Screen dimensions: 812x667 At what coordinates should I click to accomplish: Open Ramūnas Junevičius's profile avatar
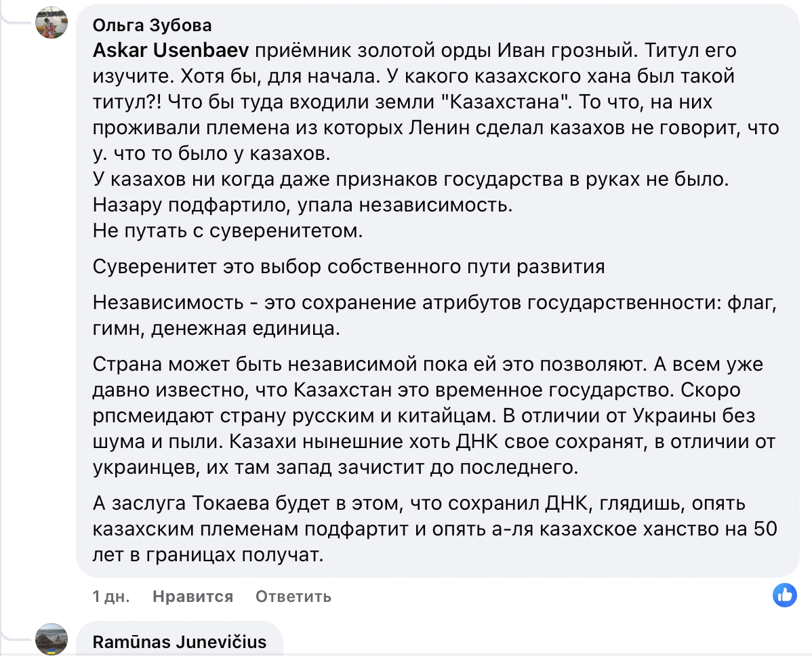(x=52, y=639)
